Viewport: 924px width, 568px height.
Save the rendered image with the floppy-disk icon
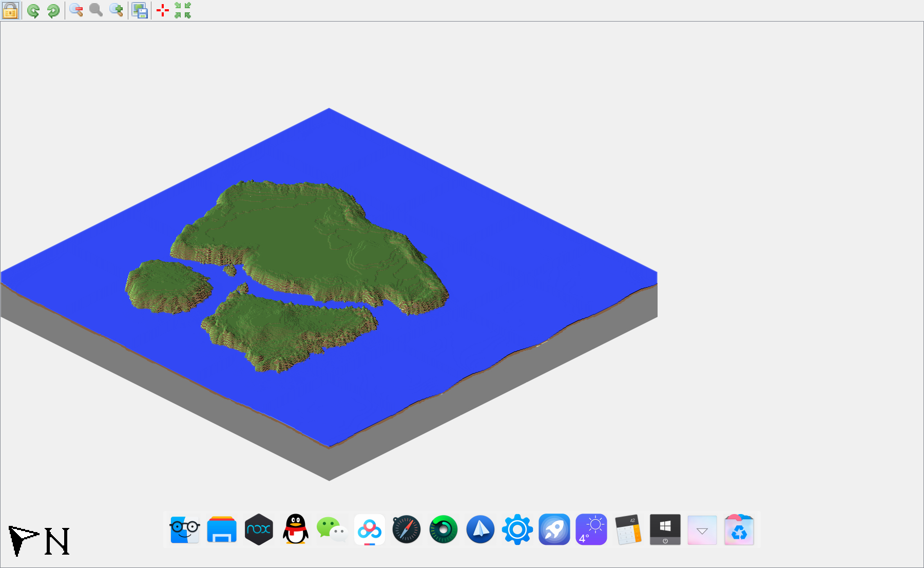pos(140,10)
